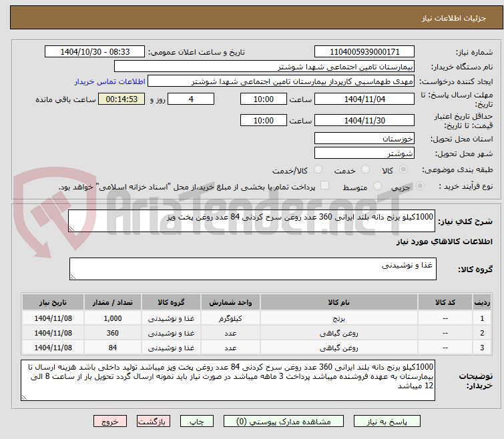Image resolution: width=504 pixels, height=439 pixels.
Task: Click the remaining time field 00:14:53
Action: tap(121, 99)
